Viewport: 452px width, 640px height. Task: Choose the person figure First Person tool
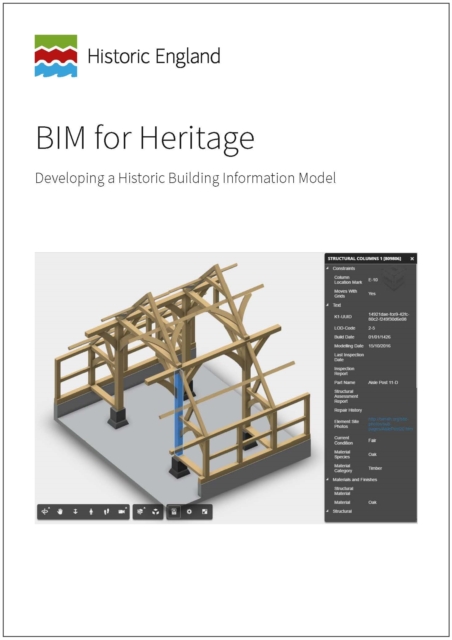point(91,511)
